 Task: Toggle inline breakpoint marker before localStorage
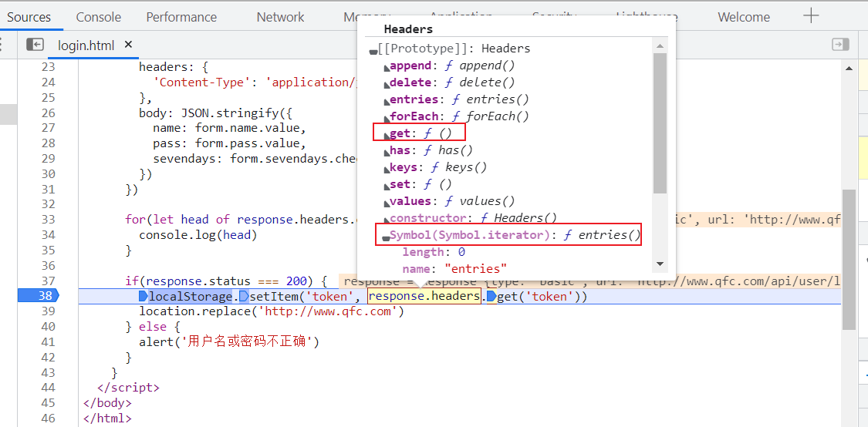pyautogui.click(x=144, y=297)
